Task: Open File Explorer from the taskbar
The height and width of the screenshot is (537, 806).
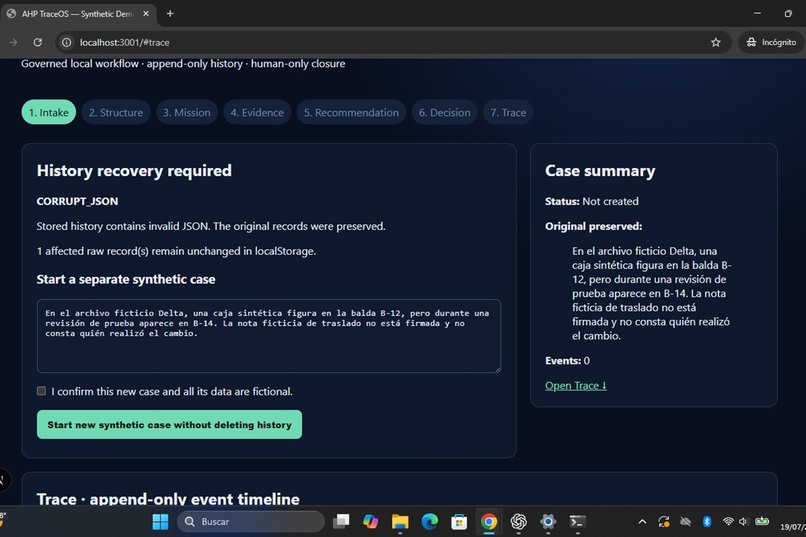Action: click(400, 522)
